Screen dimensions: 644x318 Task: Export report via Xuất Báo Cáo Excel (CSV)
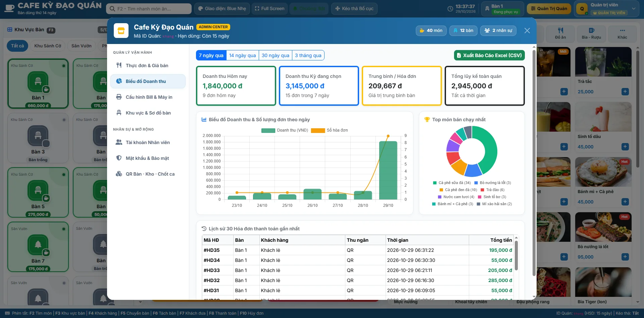pos(489,55)
